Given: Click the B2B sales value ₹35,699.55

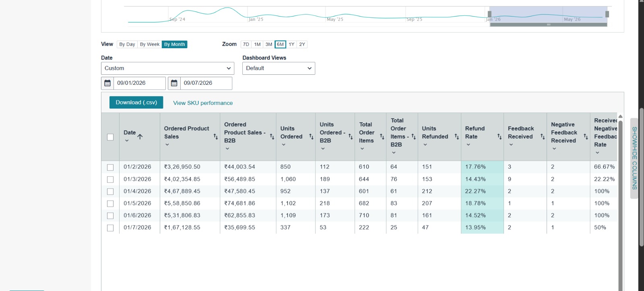Looking at the screenshot, I should [x=239, y=227].
